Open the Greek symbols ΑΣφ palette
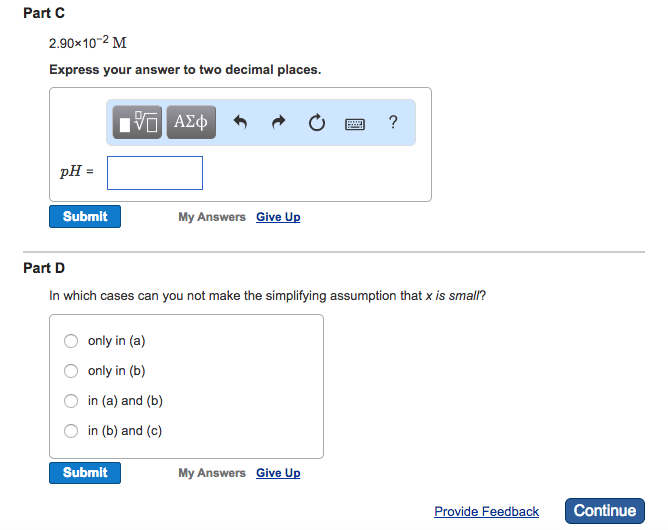 [x=191, y=122]
